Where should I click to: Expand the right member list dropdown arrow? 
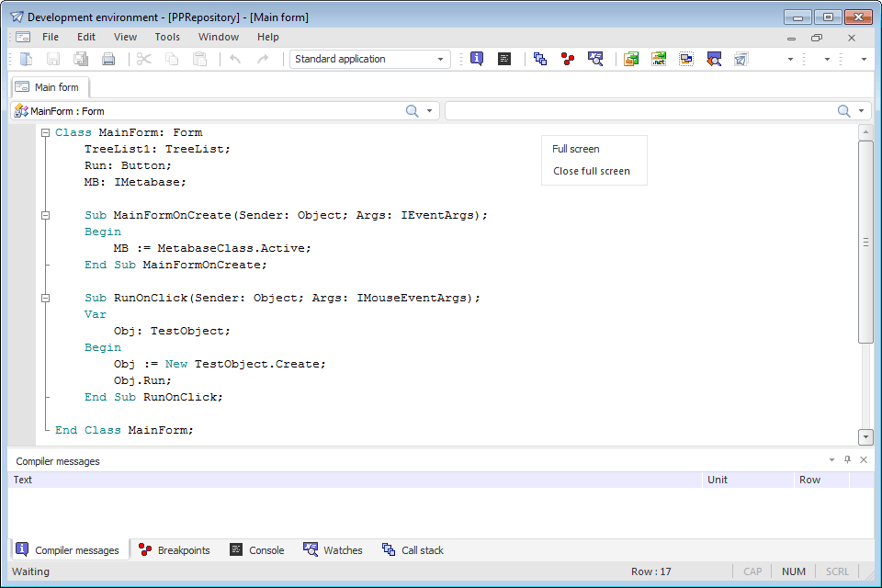click(x=861, y=111)
